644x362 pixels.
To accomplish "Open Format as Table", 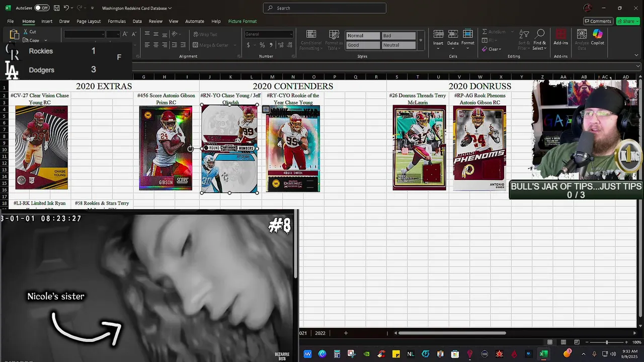I will coord(334,40).
